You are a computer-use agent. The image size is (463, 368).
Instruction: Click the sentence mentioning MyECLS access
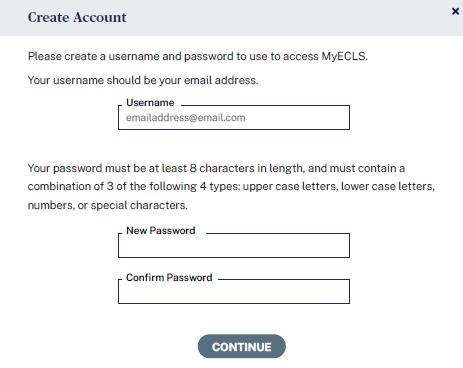[198, 56]
